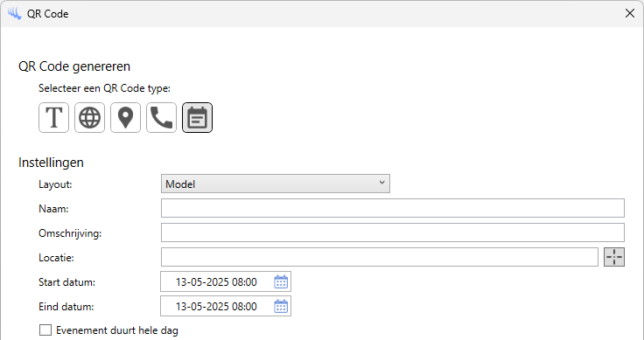Select the Location pin QR code type
This screenshot has height=340, width=644.
tap(126, 118)
